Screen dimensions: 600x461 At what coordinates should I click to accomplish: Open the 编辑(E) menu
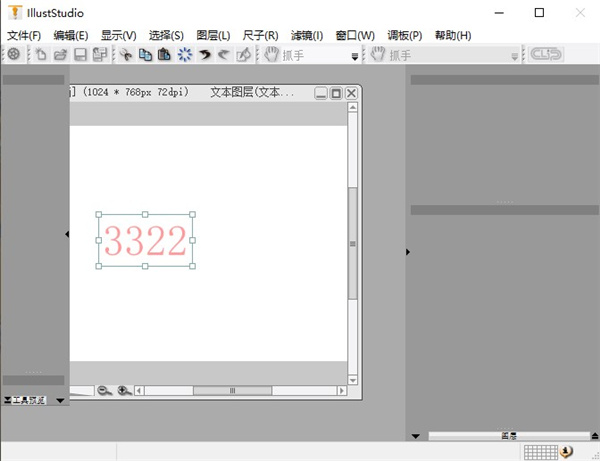(x=71, y=36)
